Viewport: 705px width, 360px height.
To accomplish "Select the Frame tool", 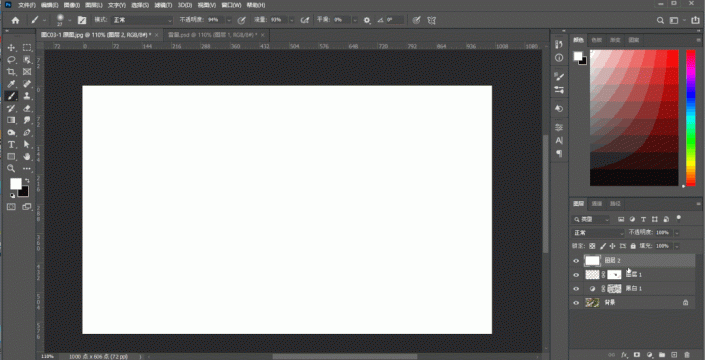I will pos(27,72).
